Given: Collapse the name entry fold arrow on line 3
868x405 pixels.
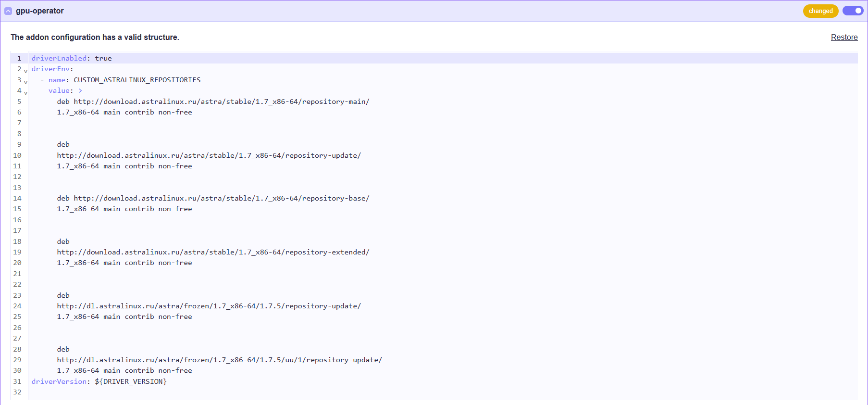Looking at the screenshot, I should (26, 82).
